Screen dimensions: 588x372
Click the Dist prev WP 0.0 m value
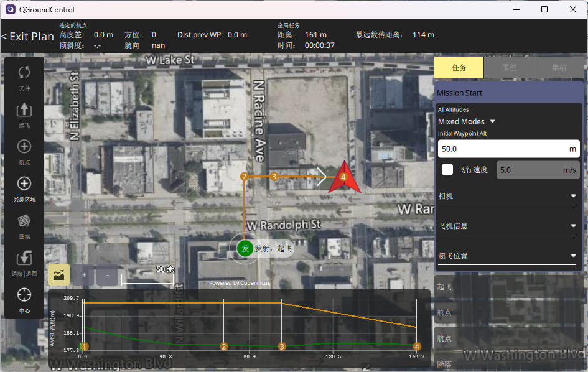pyautogui.click(x=237, y=35)
